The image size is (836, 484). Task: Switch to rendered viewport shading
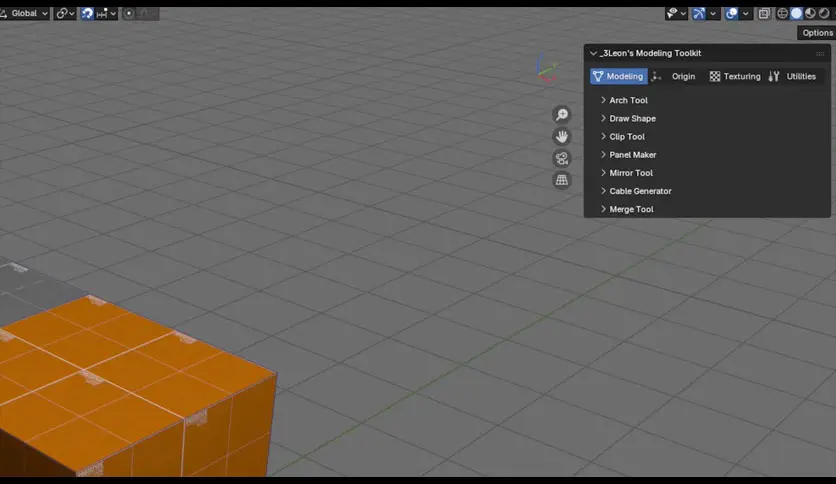[824, 13]
